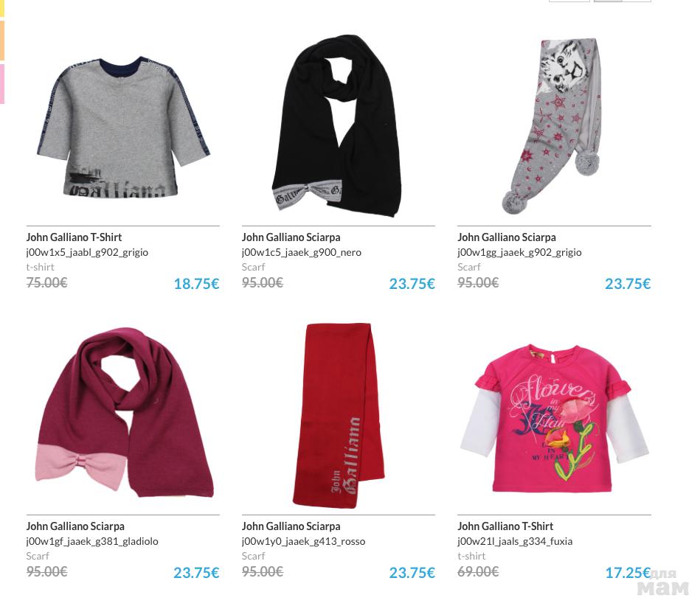
Task: Open the fuxia John Galliano T-Shirt title
Action: click(x=505, y=526)
